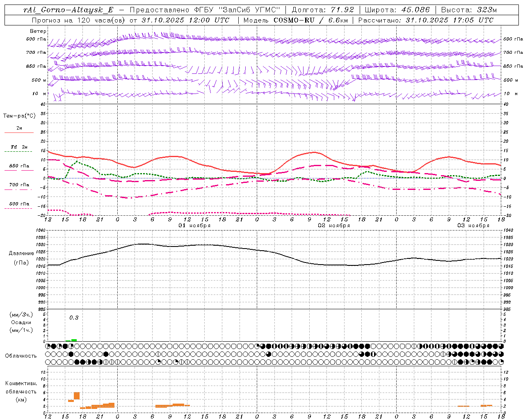The height and width of the screenshot is (420, 525).
Task: Click the computed time Рассчитано: 31.10.2025 17:05 UTC
Action: pyautogui.click(x=426, y=20)
